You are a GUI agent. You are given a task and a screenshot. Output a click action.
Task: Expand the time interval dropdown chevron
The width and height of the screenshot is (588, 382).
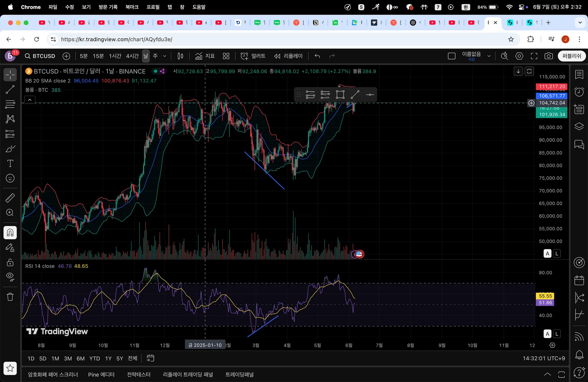[x=165, y=56]
